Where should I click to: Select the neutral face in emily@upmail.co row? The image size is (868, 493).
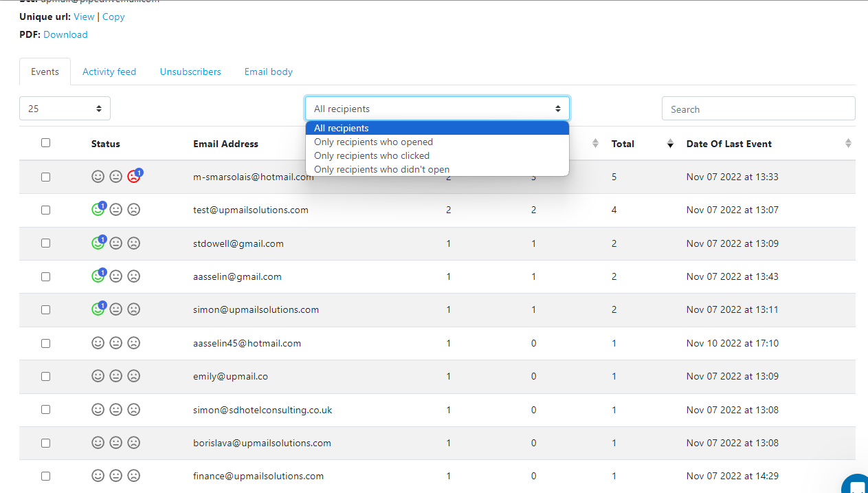coord(115,376)
